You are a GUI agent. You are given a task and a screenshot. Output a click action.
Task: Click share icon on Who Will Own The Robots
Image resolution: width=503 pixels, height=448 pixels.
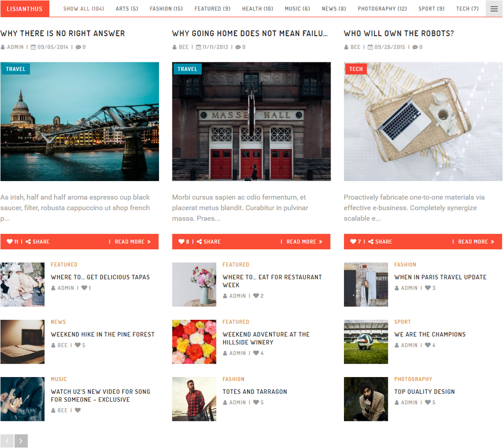[x=371, y=242]
